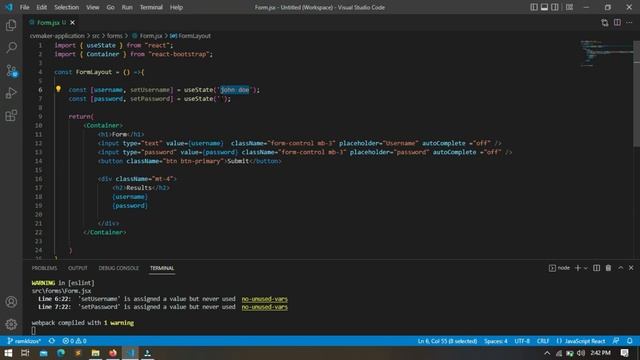Click breadcrumb forms folder

[x=115, y=36]
